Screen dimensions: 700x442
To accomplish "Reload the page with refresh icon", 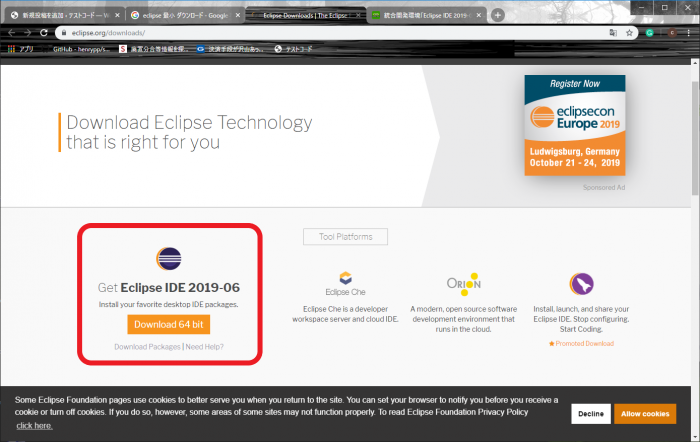I will point(44,33).
